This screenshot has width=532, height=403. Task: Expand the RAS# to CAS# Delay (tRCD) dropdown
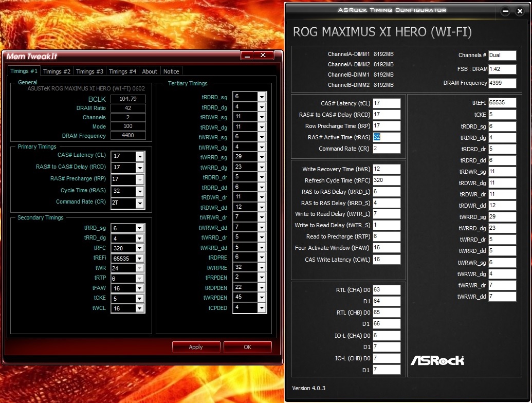pos(140,168)
